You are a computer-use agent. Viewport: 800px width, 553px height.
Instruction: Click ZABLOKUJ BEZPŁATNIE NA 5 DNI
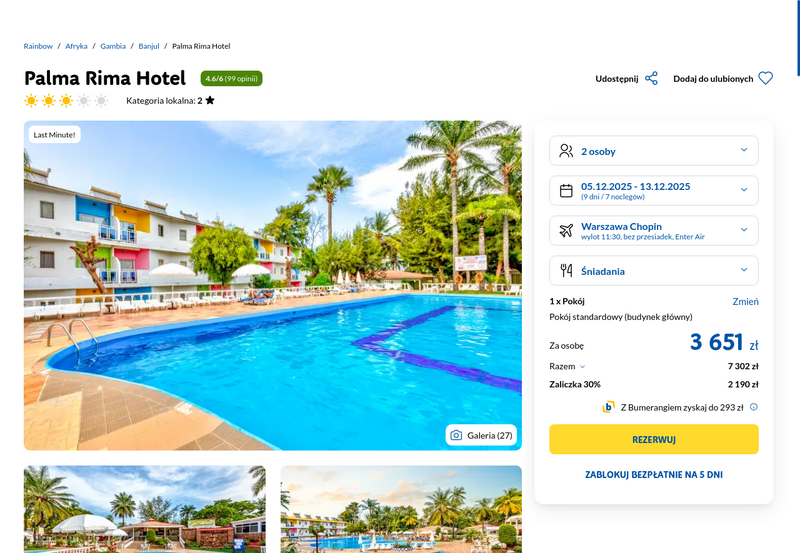[654, 474]
